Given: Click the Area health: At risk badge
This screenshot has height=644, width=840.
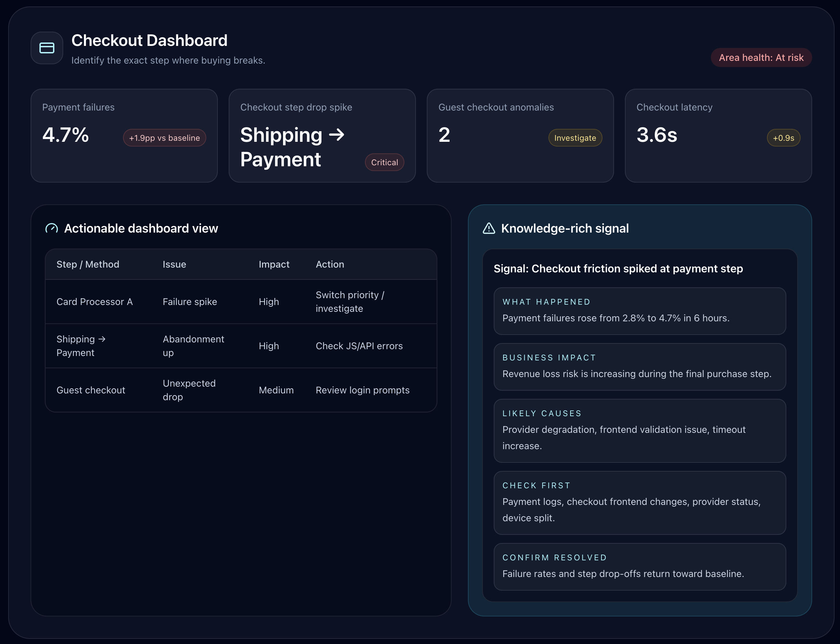Looking at the screenshot, I should 761,57.
